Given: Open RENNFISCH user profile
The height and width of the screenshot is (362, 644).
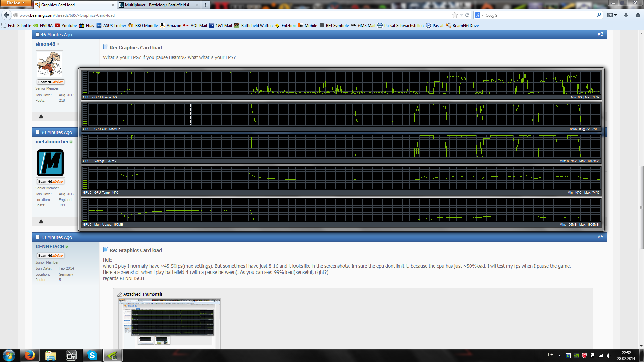Looking at the screenshot, I should [50, 247].
